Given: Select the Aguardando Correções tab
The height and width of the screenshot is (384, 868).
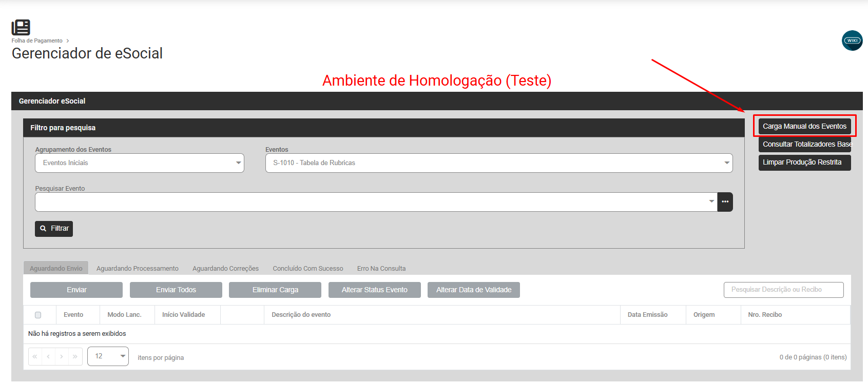Looking at the screenshot, I should 226,268.
